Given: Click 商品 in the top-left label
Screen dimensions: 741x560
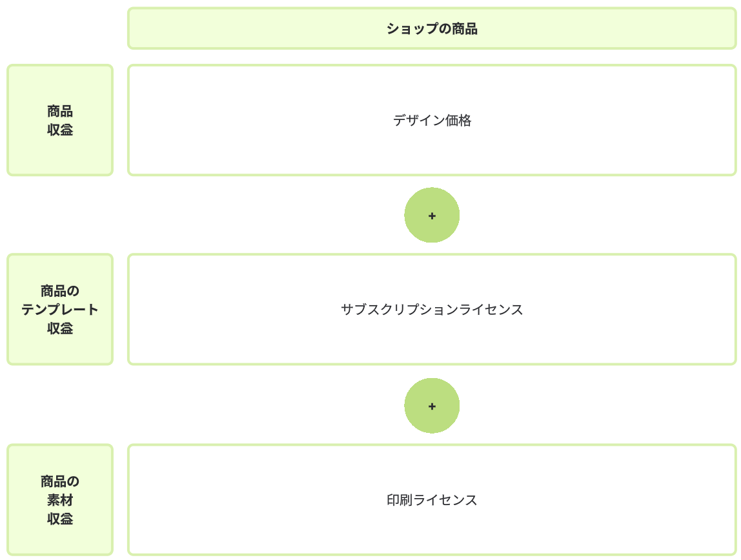Looking at the screenshot, I should coord(60,111).
